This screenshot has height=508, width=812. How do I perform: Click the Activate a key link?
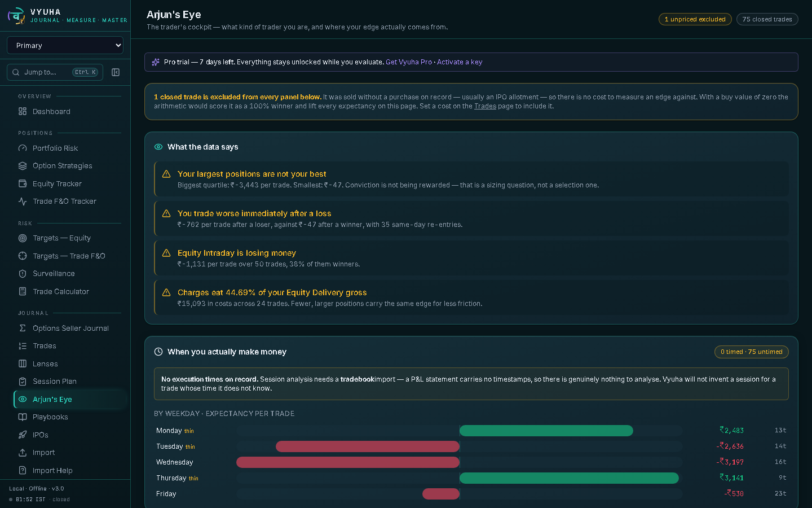(x=460, y=62)
